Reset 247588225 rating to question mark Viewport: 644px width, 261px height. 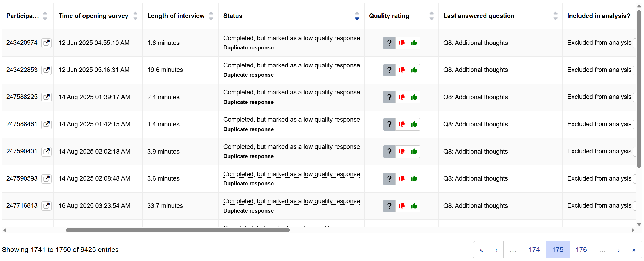tap(389, 97)
